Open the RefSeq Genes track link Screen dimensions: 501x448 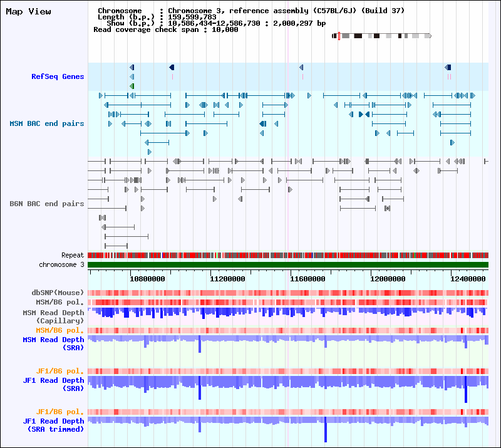58,76
